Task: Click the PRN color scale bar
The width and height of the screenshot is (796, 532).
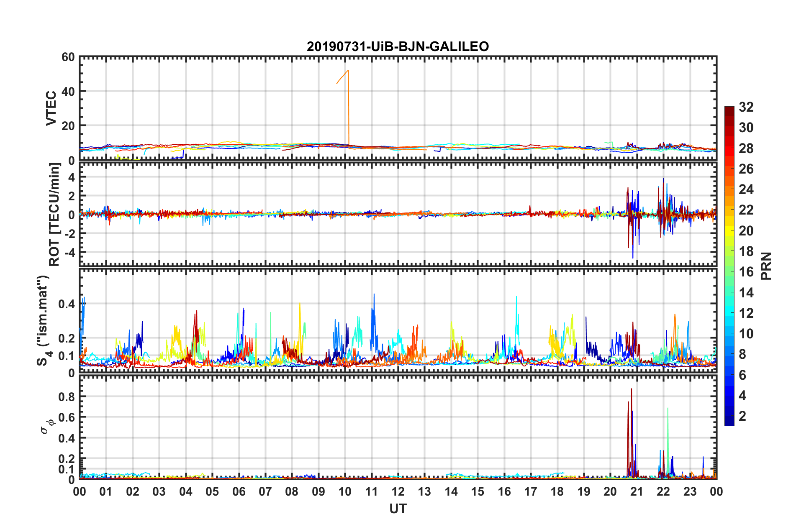Action: click(x=729, y=266)
